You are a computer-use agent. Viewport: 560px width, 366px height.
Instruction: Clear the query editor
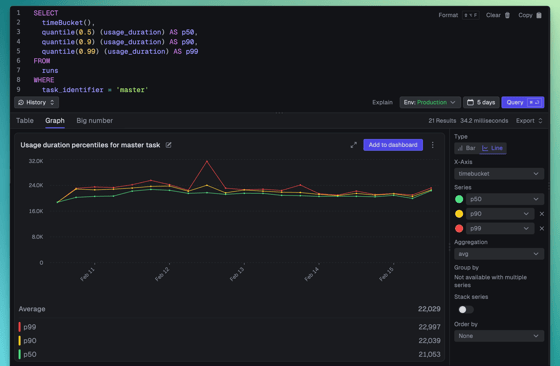click(498, 15)
